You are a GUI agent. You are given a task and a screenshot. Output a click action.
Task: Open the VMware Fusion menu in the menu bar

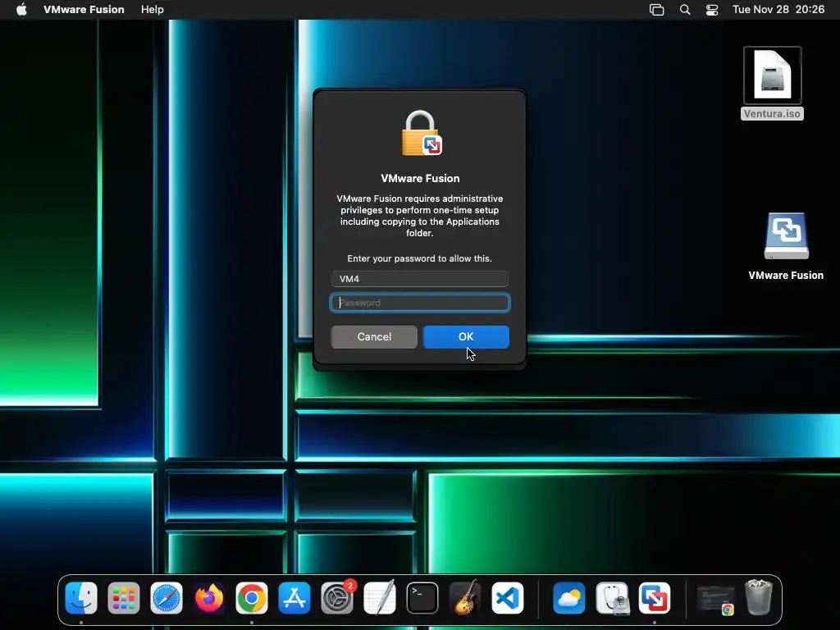point(84,10)
